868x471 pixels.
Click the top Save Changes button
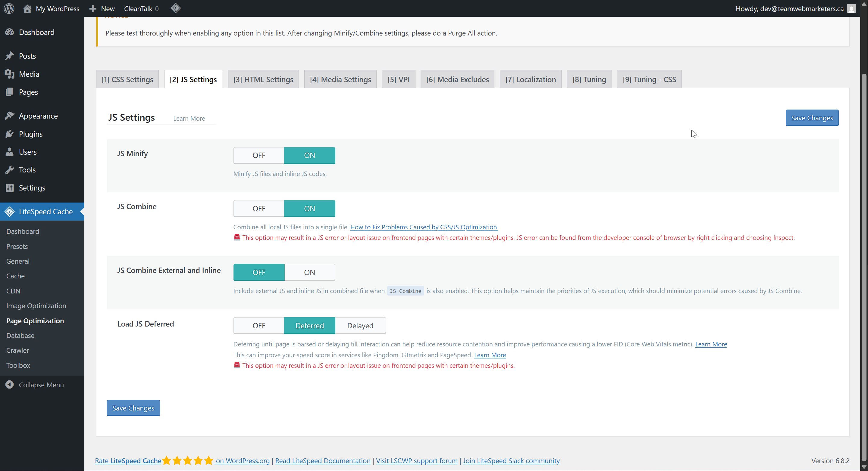[811, 118]
